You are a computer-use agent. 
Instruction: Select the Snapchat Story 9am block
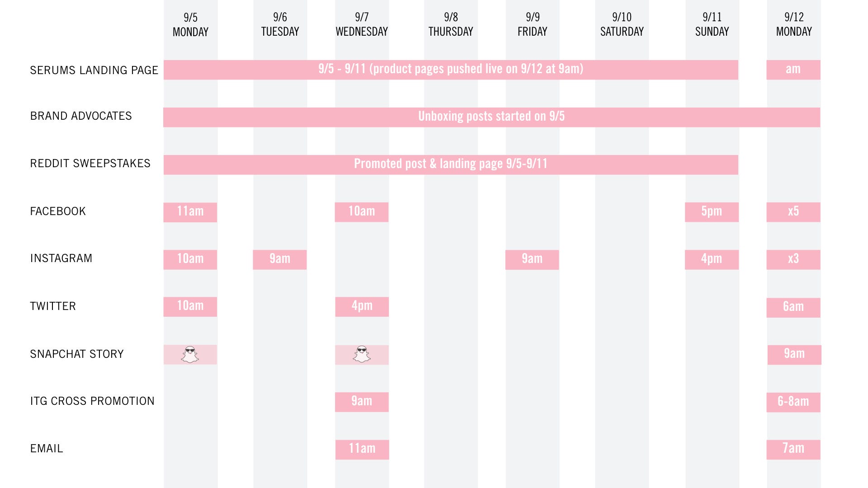tap(794, 355)
